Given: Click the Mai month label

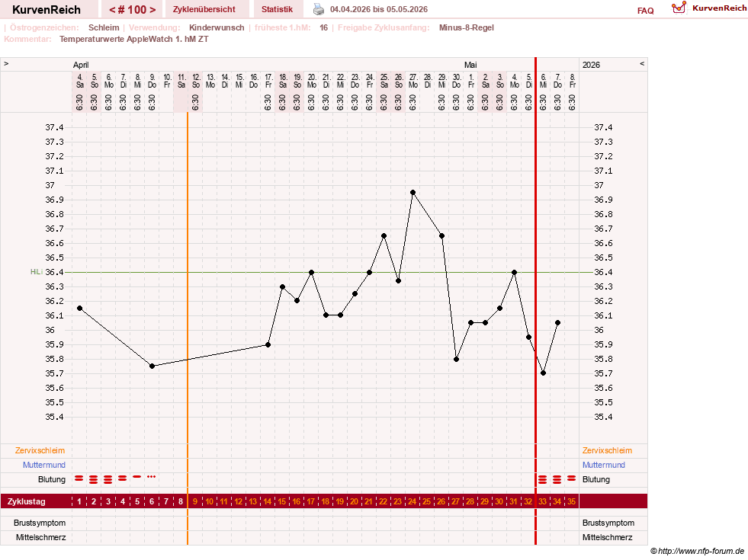Looking at the screenshot, I should 470,65.
